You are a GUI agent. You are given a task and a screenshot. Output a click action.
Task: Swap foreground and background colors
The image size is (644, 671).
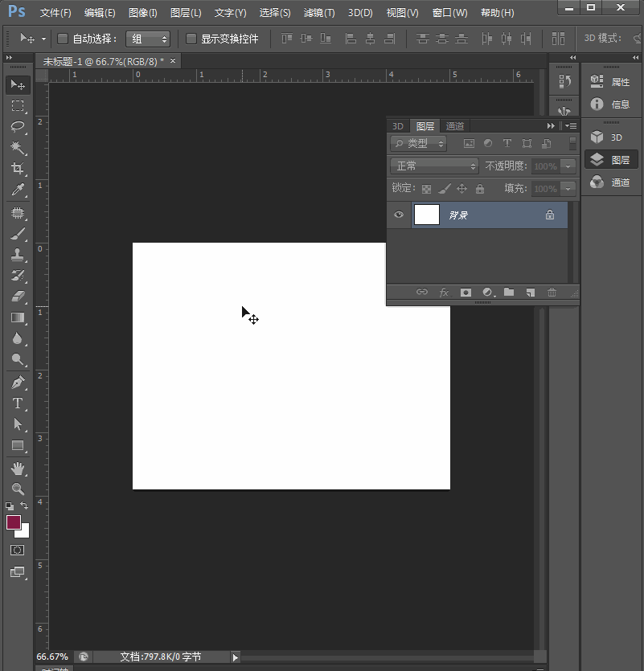pyautogui.click(x=24, y=505)
